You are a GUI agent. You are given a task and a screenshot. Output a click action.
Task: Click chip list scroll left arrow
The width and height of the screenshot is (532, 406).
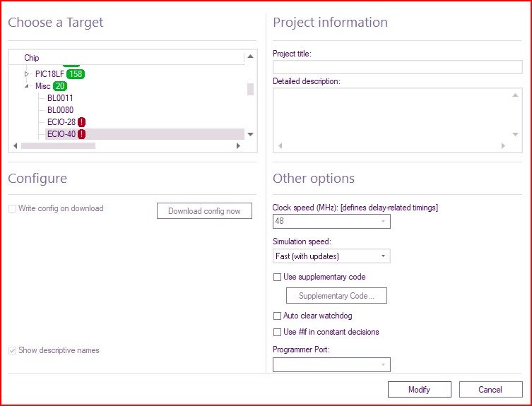pyautogui.click(x=16, y=146)
